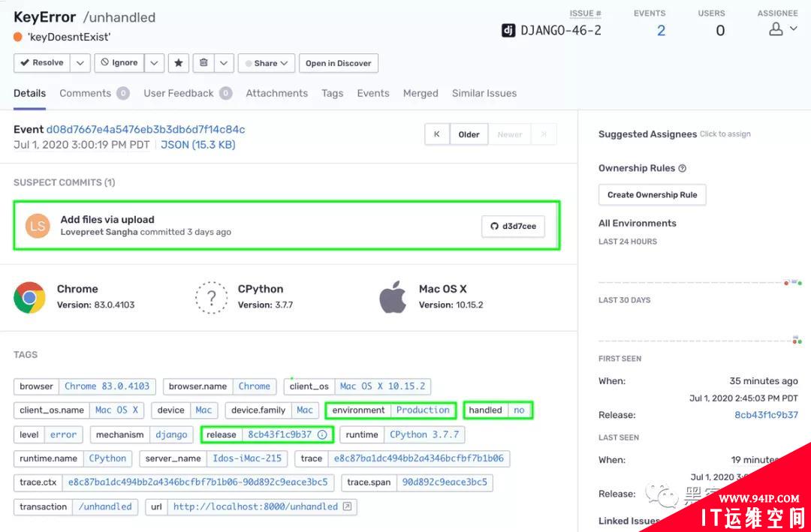Click device.family tag value Mac
The width and height of the screenshot is (811, 532).
click(x=305, y=410)
